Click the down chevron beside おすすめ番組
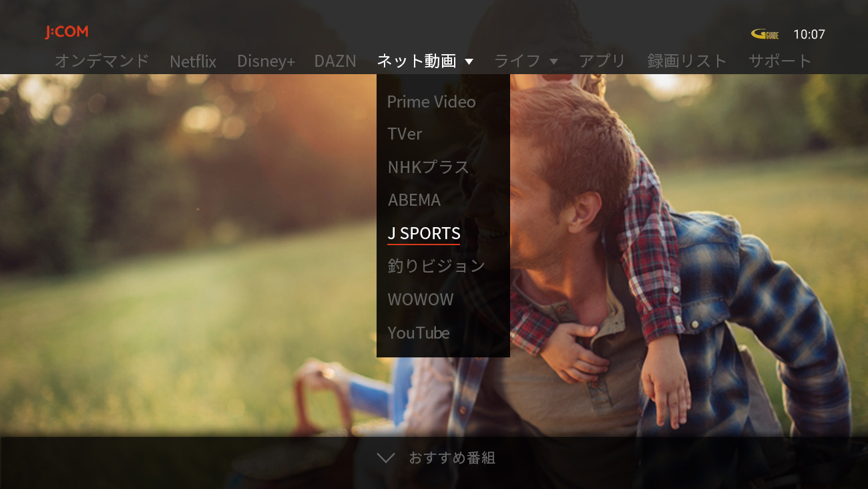Image resolution: width=868 pixels, height=489 pixels. click(x=386, y=458)
